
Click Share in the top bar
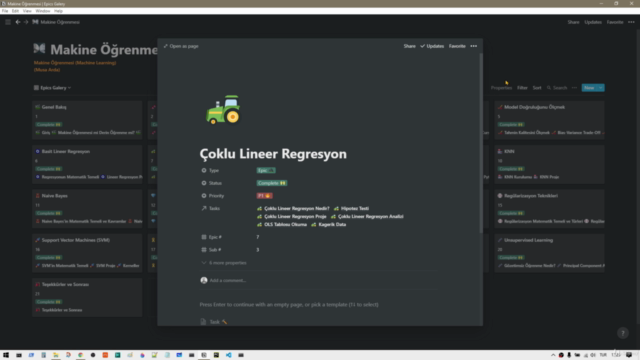pos(573,22)
